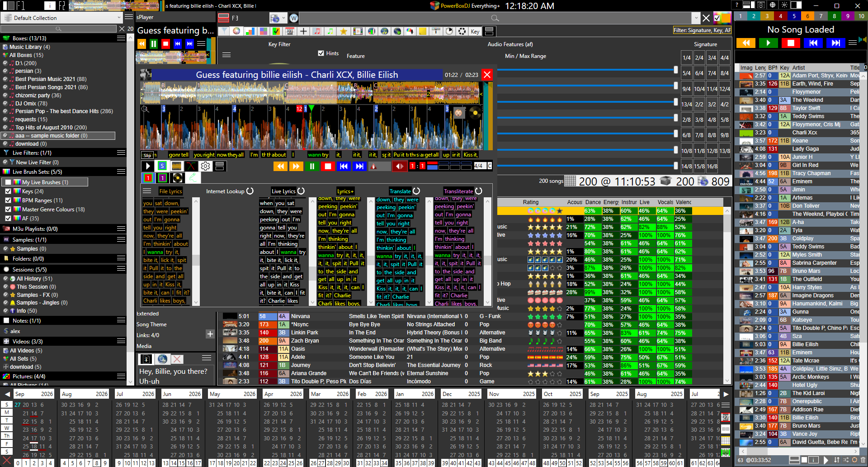Click the metronome icon in the transport bar
Screen dimensions: 868x467
click(373, 167)
